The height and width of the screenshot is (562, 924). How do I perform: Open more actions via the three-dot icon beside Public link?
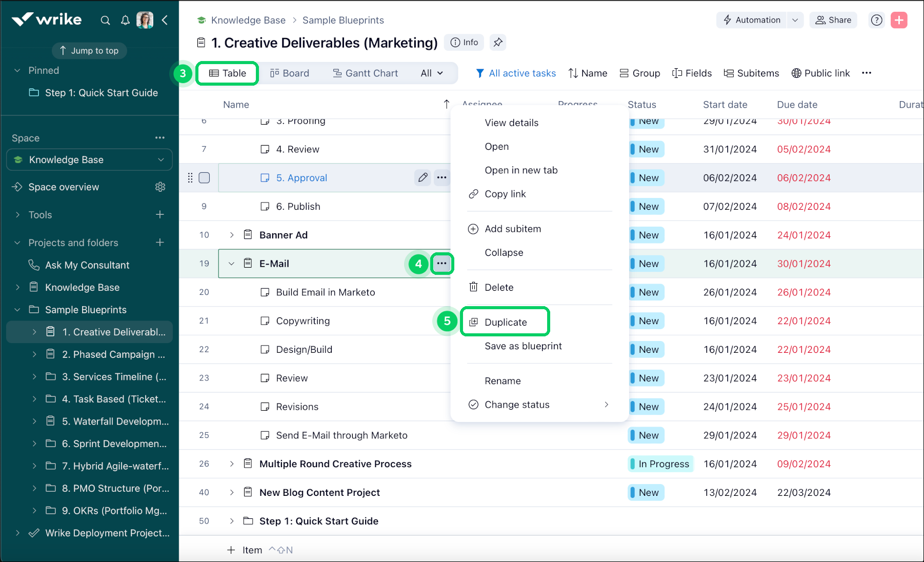click(867, 73)
